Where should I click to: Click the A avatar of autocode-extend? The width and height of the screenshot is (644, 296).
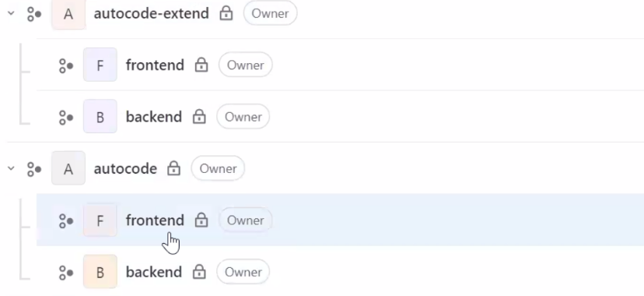coord(68,14)
